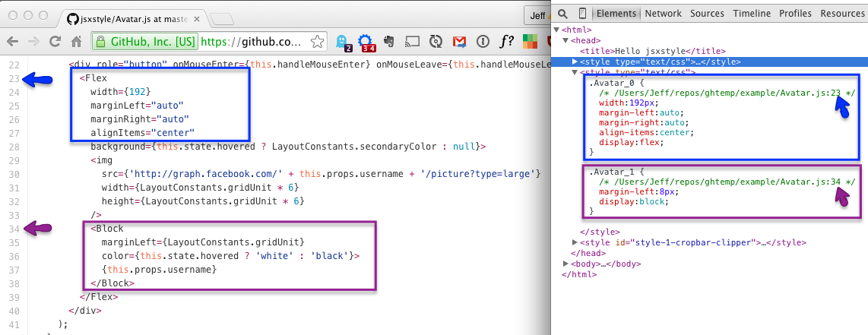Click the info circle extension icon
This screenshot has height=335, width=868.
click(483, 42)
